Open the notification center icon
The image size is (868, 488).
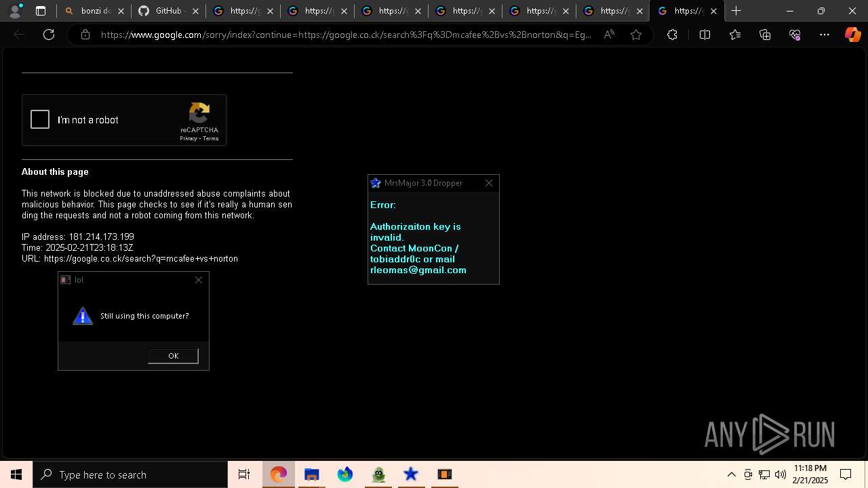846,474
